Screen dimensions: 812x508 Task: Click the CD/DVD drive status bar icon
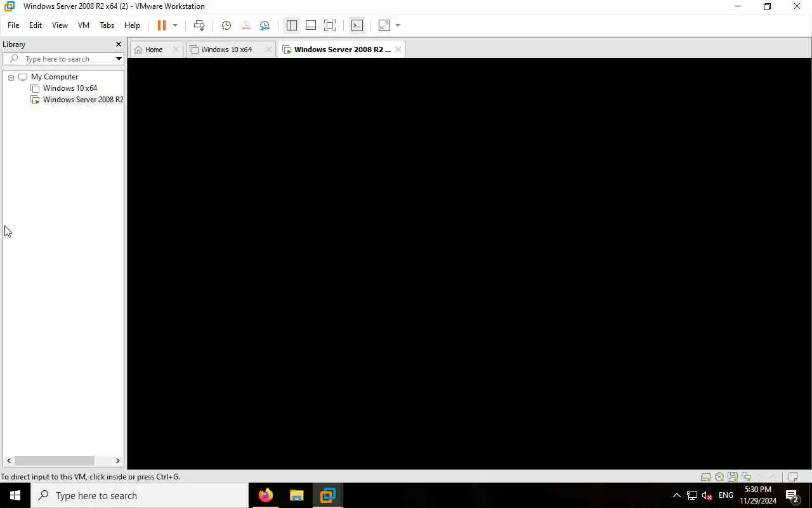coord(719,477)
